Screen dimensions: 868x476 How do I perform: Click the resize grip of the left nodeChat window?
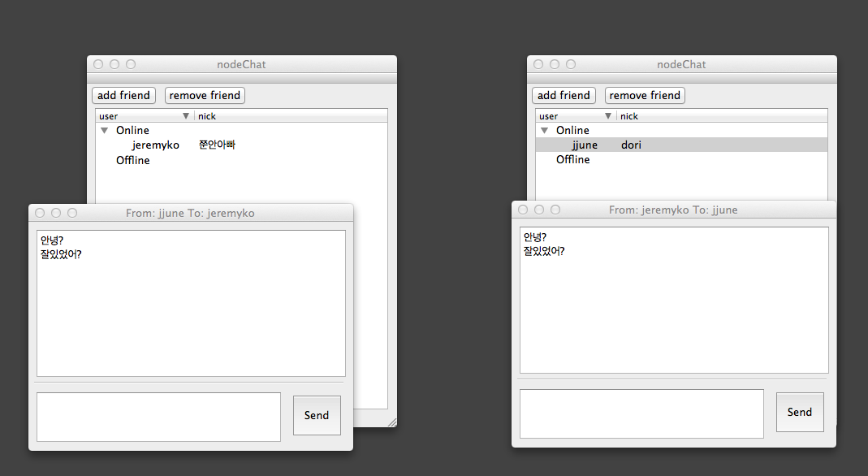(392, 421)
